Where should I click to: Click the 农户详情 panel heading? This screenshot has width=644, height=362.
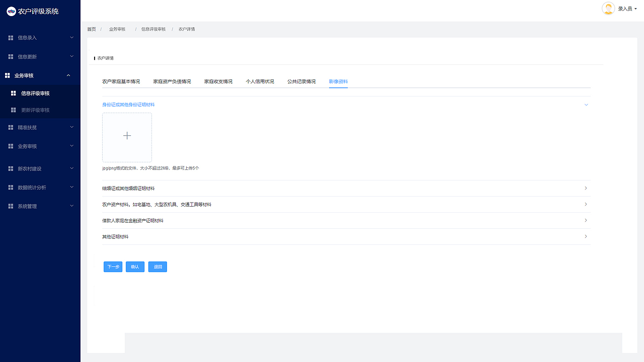click(x=105, y=58)
